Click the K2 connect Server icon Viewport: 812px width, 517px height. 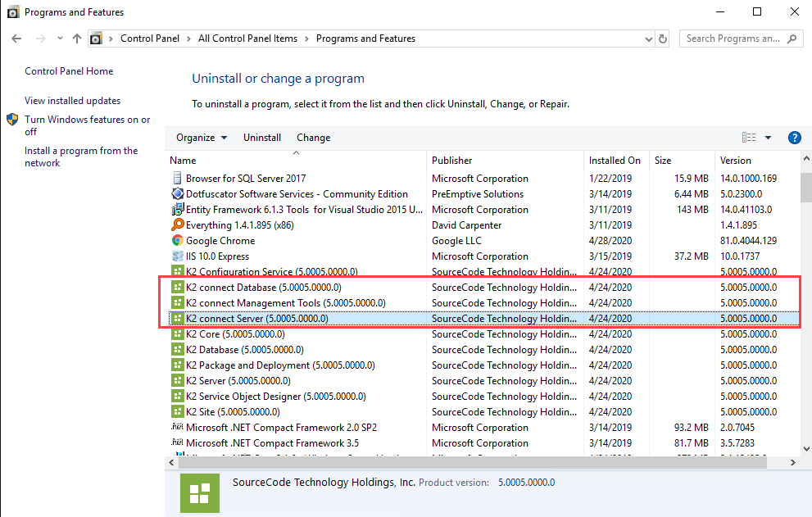177,318
